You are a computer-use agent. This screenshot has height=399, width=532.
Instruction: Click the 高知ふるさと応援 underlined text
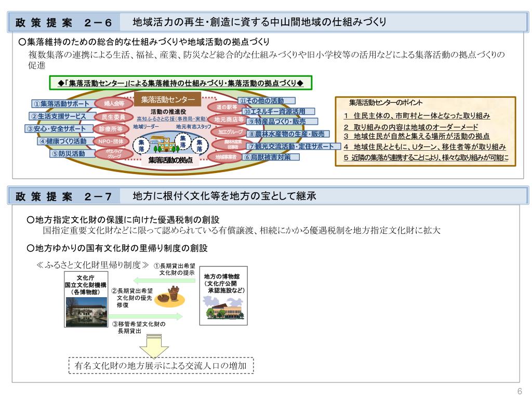171,119
